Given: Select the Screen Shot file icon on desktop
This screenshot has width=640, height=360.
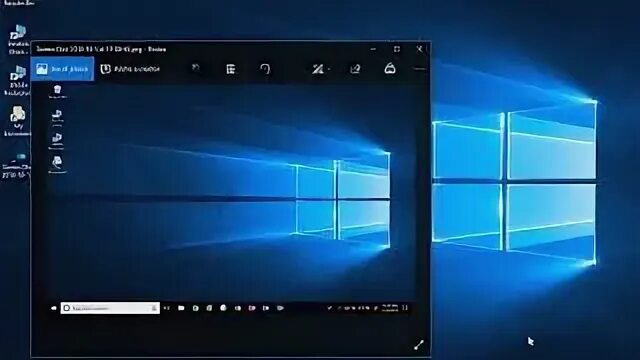Looking at the screenshot, I should click(x=16, y=166).
